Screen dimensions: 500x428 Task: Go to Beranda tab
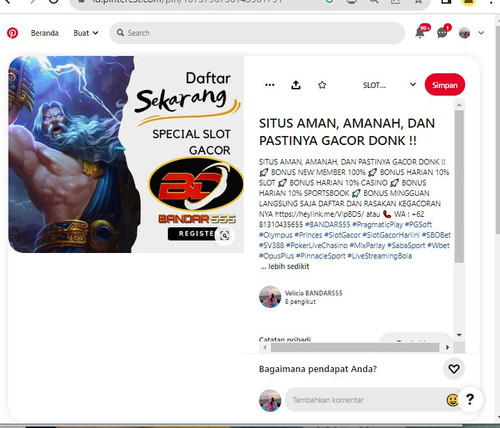(x=45, y=33)
